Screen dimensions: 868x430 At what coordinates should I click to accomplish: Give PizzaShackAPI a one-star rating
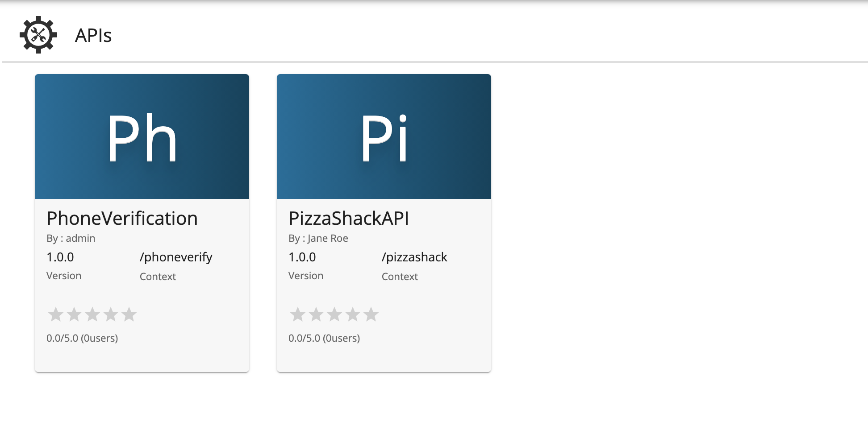tap(297, 314)
